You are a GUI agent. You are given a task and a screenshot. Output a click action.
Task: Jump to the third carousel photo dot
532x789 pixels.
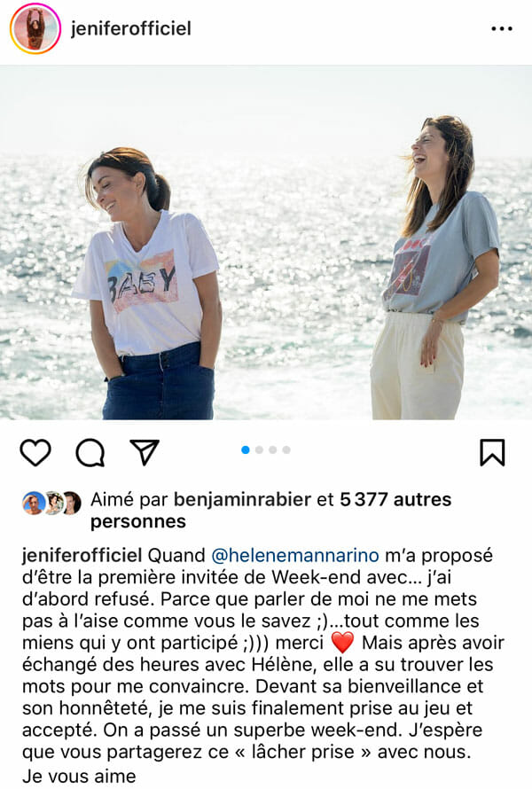(273, 449)
